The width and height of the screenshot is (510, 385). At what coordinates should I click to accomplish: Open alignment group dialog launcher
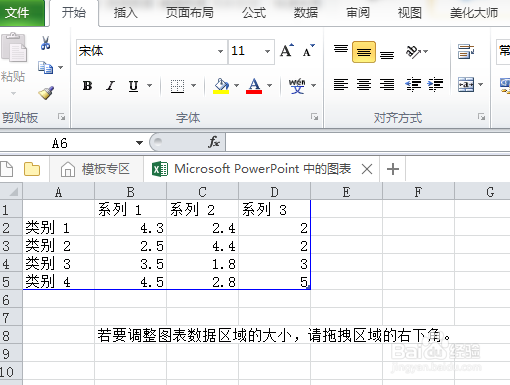click(481, 117)
